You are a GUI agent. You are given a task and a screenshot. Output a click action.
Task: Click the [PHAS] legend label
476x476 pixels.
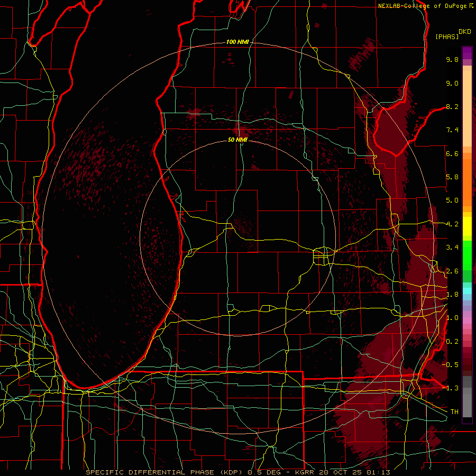pos(447,37)
